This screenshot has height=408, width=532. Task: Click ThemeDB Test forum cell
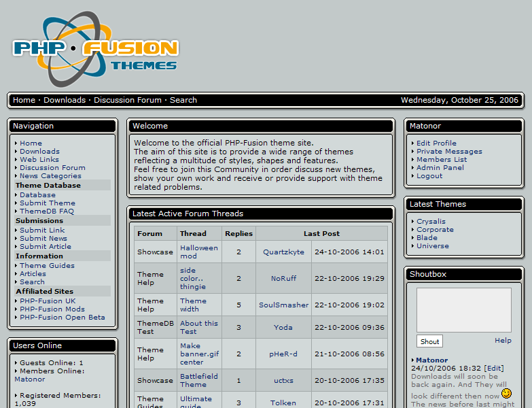click(156, 327)
